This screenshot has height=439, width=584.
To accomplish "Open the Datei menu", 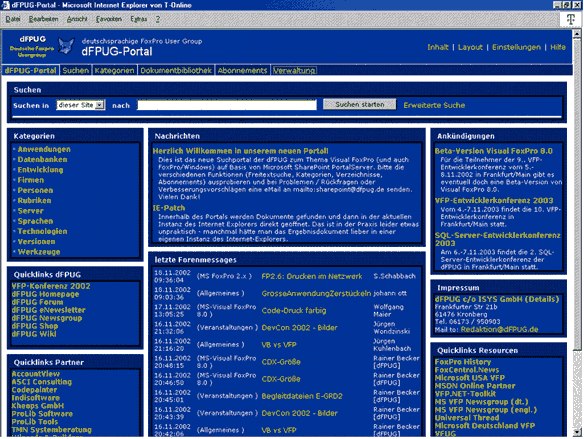I will coord(13,19).
